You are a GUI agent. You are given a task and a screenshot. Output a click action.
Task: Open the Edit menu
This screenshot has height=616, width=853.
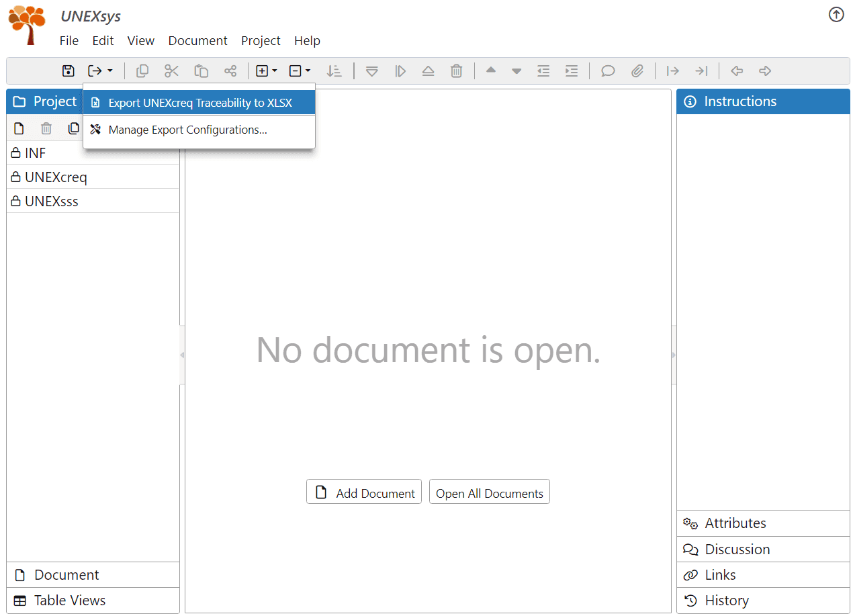click(x=103, y=41)
